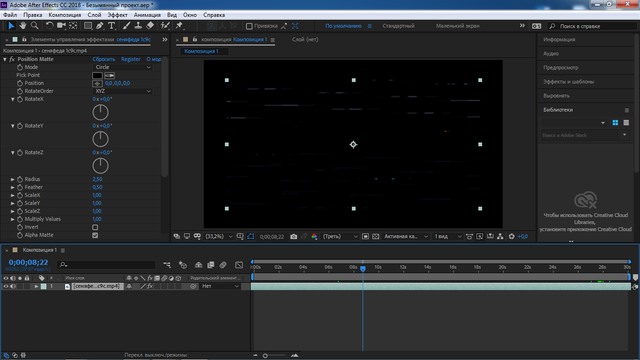Click the current time indicator on ruler
Screen dimensions: 640x360
click(362, 268)
